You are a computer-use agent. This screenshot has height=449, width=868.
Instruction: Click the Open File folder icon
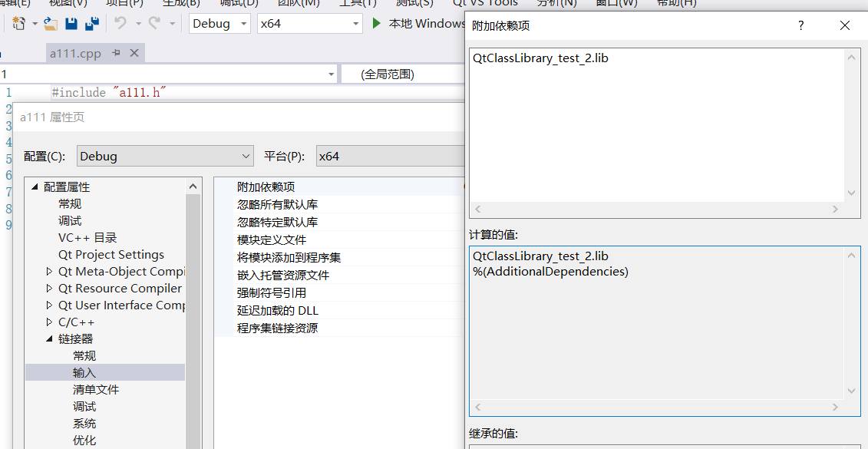(x=51, y=24)
